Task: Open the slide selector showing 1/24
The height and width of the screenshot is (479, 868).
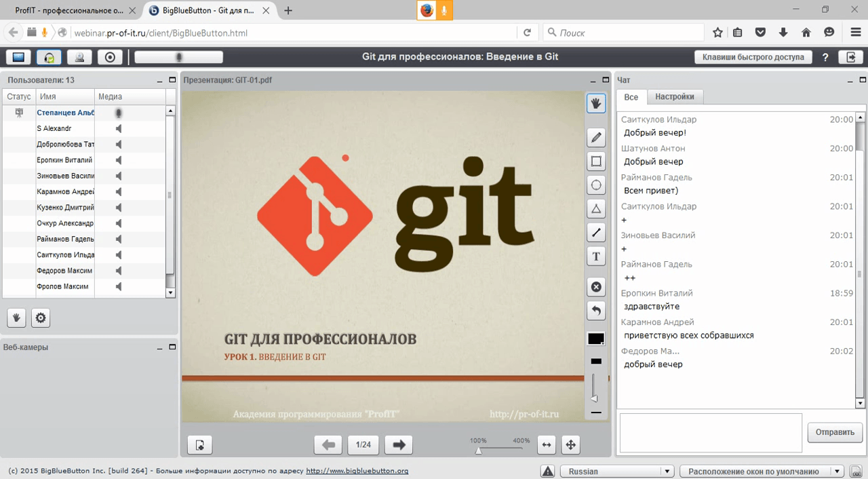Action: [x=363, y=445]
